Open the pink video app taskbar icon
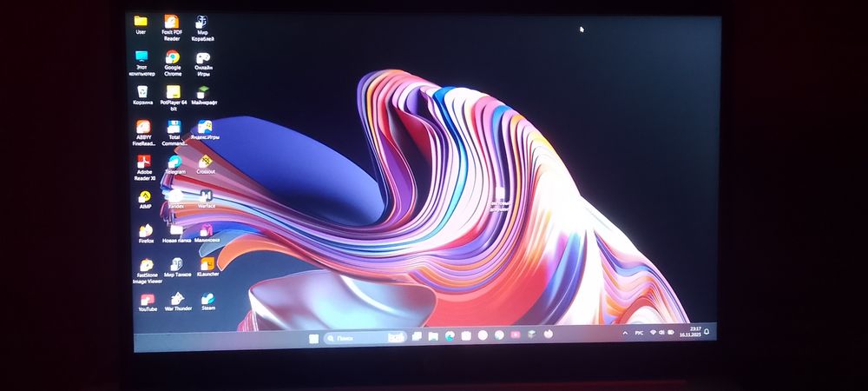 pos(516,335)
